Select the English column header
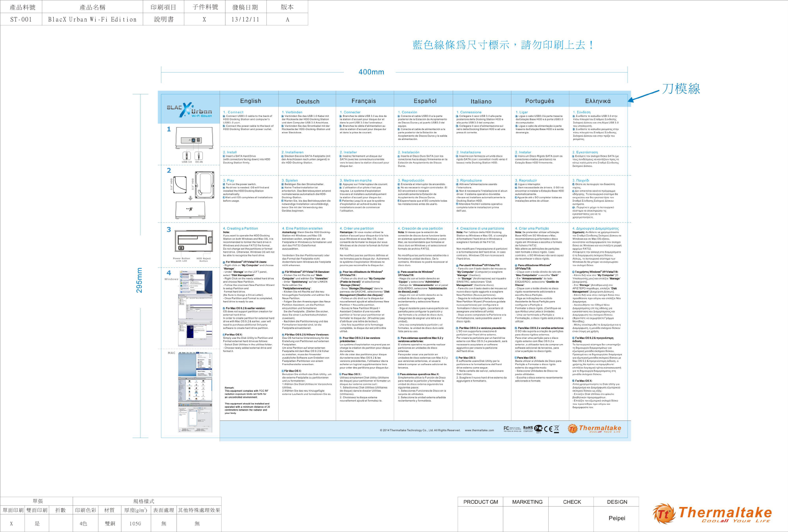 click(x=250, y=101)
